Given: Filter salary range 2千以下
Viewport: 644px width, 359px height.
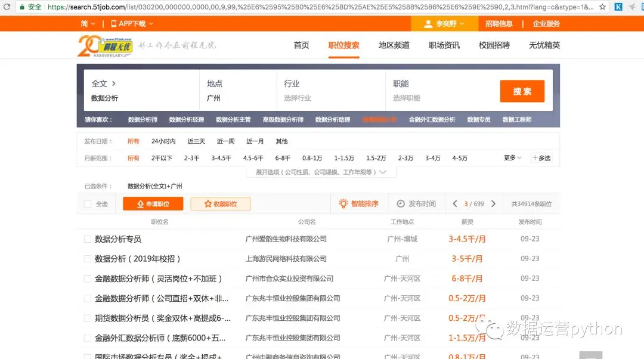Looking at the screenshot, I should (162, 158).
